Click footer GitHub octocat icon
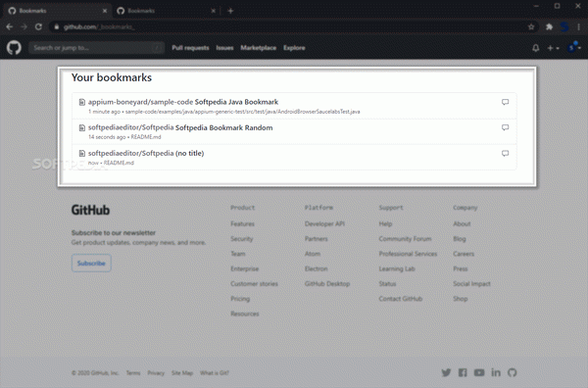Image resolution: width=588 pixels, height=388 pixels. [512, 372]
